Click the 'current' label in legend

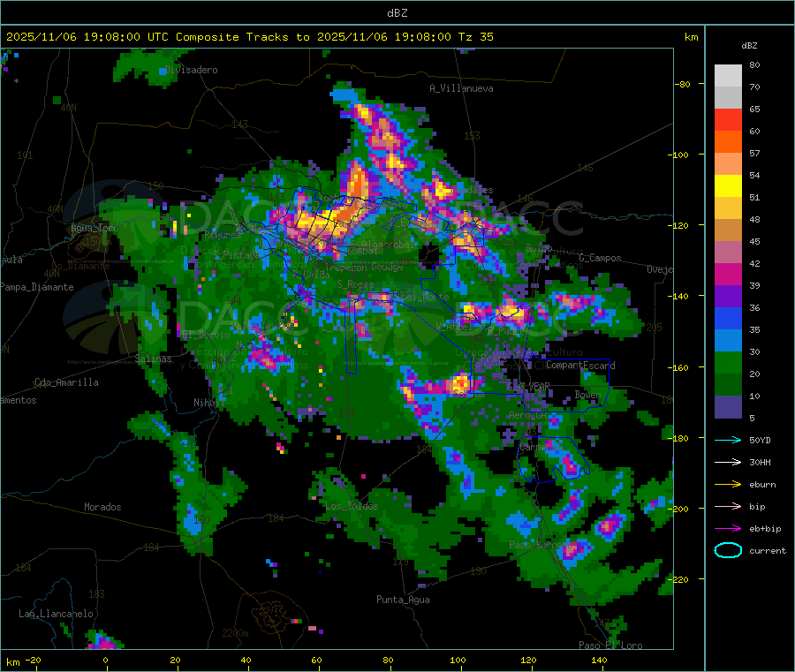[768, 551]
